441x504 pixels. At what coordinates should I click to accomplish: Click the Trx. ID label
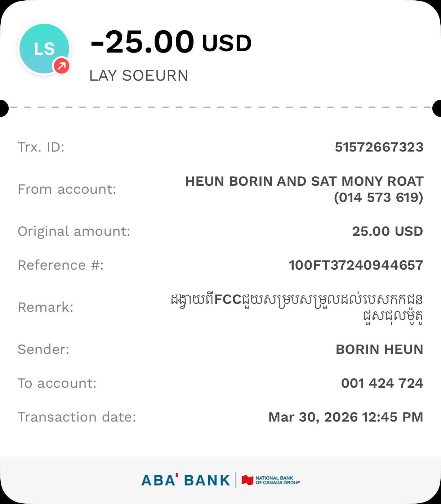(x=41, y=147)
